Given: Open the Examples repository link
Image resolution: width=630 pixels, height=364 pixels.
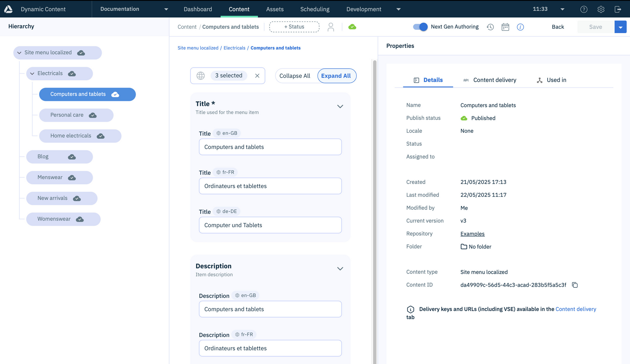Looking at the screenshot, I should (473, 234).
